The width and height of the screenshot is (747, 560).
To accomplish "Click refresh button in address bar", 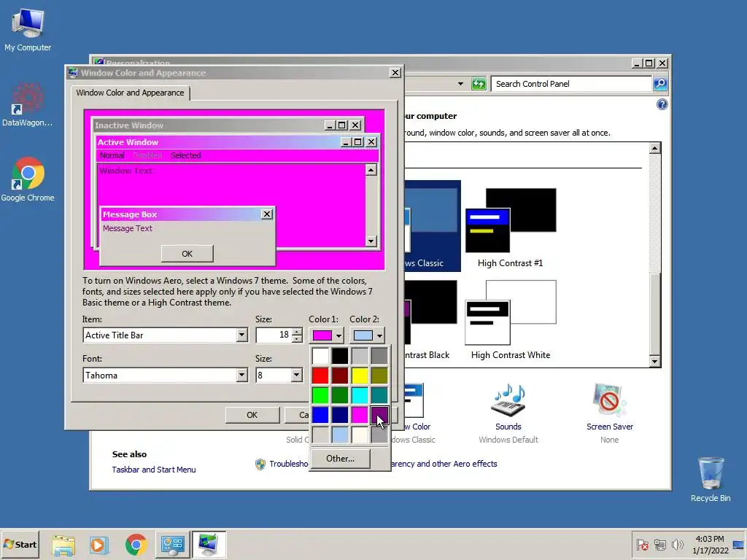I will (x=479, y=85).
